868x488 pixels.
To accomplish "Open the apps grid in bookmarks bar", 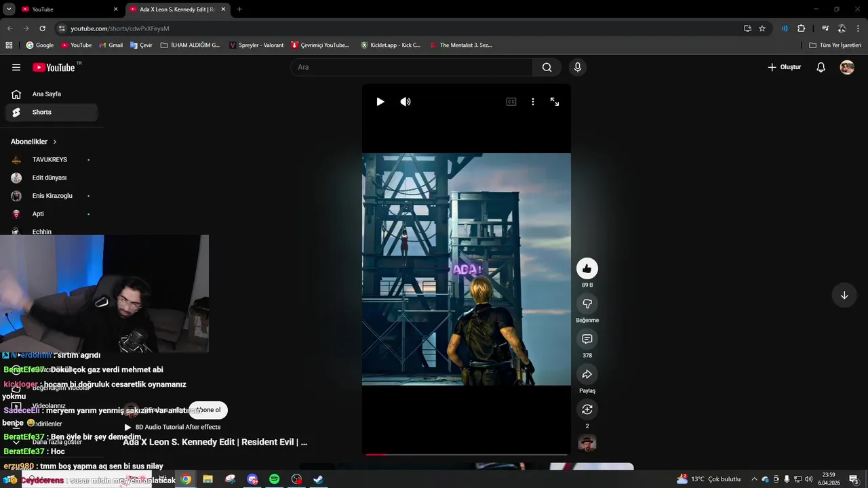I will [x=9, y=45].
